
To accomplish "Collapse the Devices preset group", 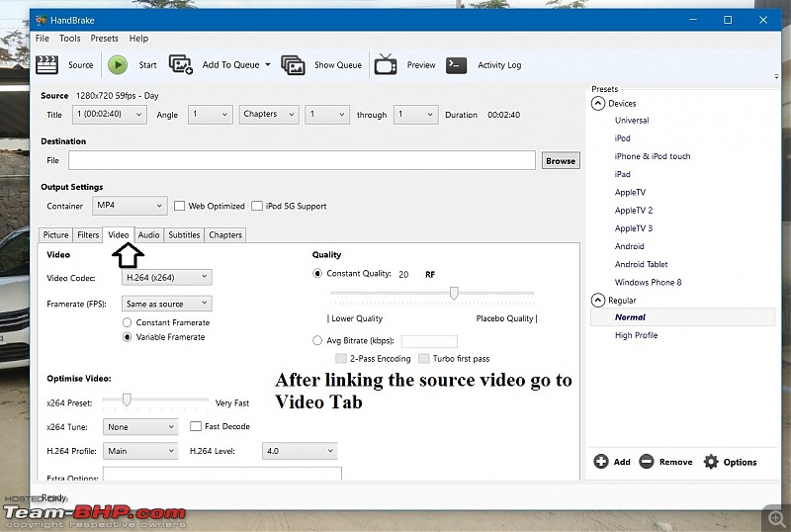I will click(x=598, y=104).
